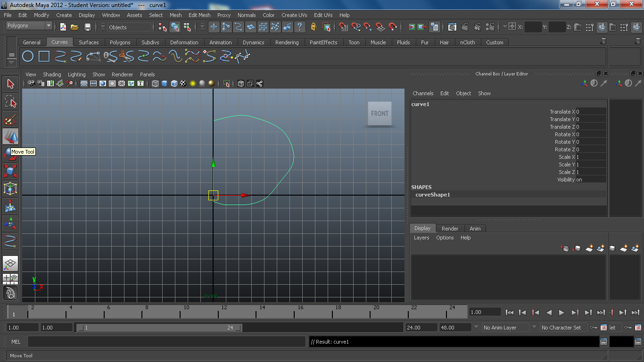
Task: Open the Polygons menu set dropdown
Action: point(29,25)
